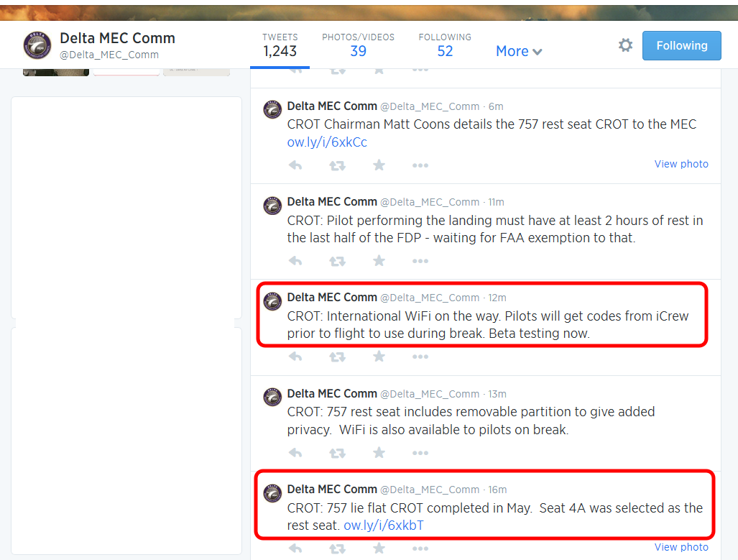
Task: Open more options on removable partition tweet
Action: (420, 453)
